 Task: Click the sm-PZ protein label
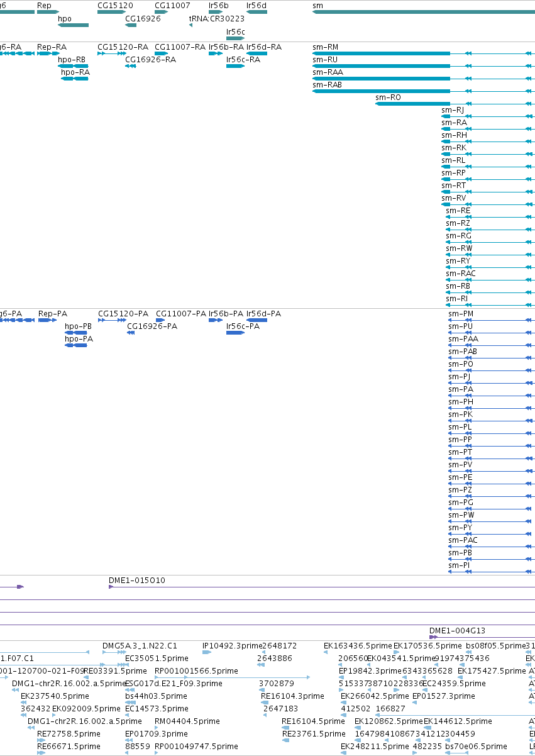(460, 490)
